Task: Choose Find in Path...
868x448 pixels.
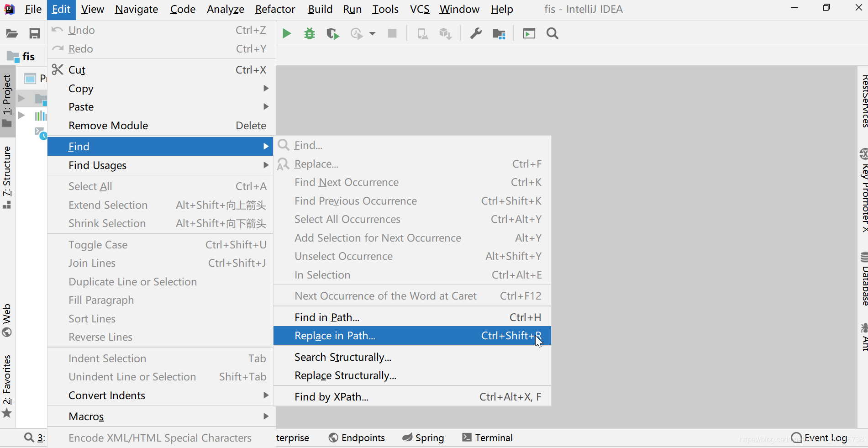Action: pyautogui.click(x=412, y=317)
